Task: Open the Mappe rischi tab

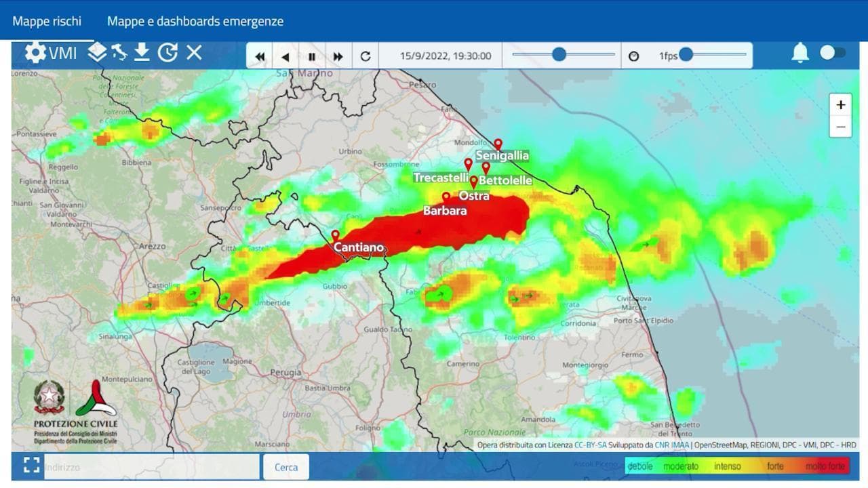Action: point(47,21)
